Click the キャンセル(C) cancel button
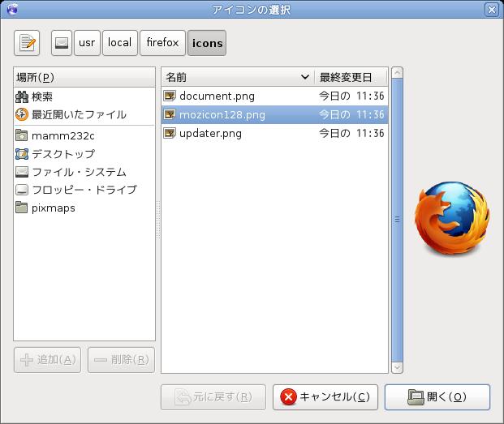Image resolution: width=504 pixels, height=424 pixels. 325,397
